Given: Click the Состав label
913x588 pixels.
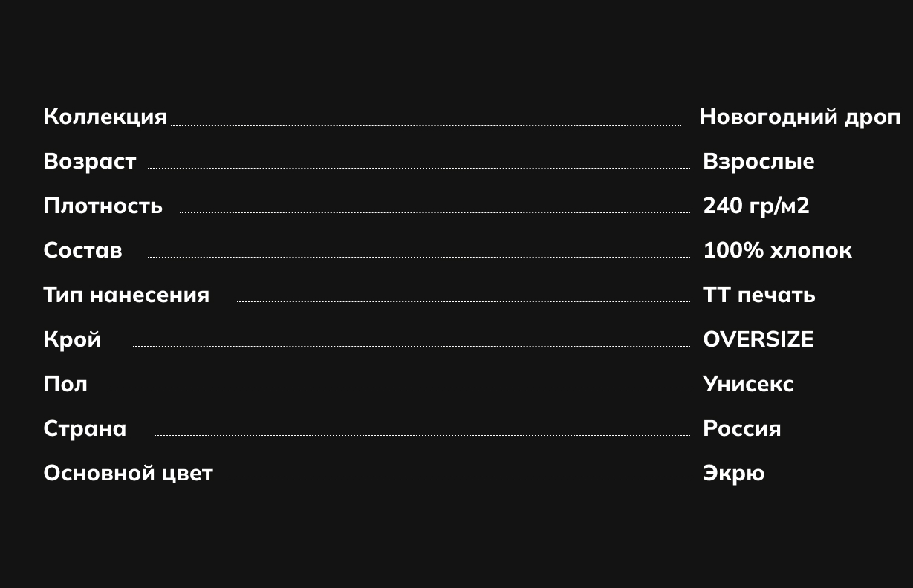Looking at the screenshot, I should [82, 250].
